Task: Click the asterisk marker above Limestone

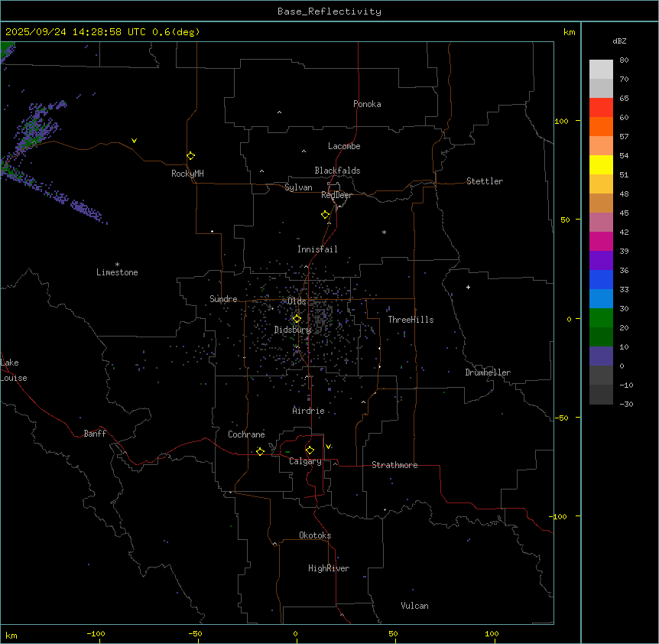Action: click(117, 264)
